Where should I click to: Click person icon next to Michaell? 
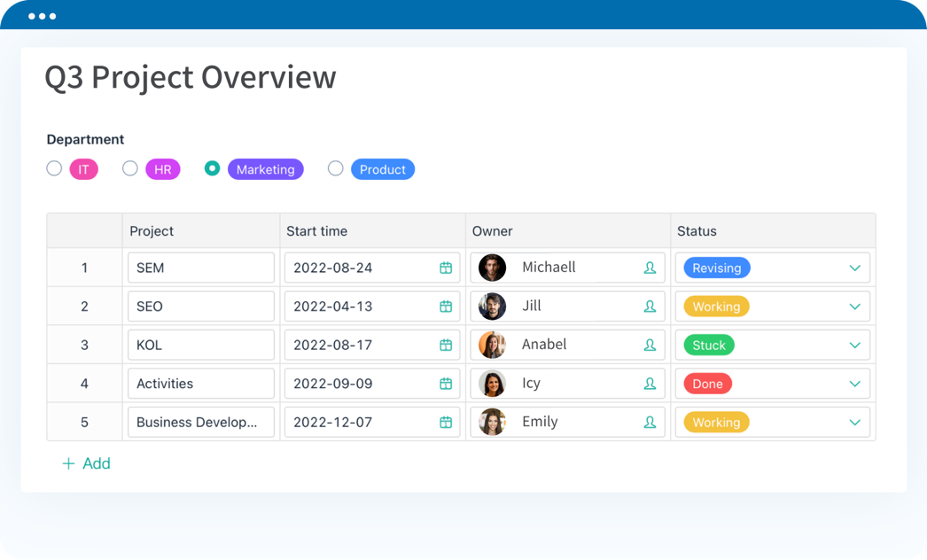(650, 268)
